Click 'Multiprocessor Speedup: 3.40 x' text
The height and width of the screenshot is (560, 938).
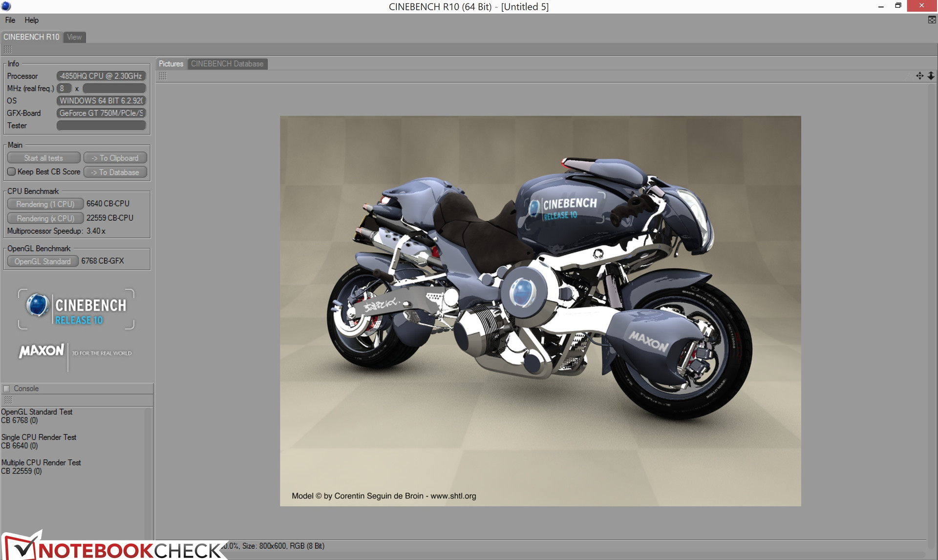(x=56, y=231)
